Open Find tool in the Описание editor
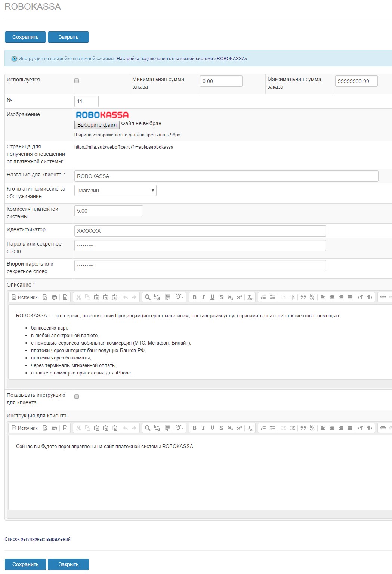 coord(148,297)
